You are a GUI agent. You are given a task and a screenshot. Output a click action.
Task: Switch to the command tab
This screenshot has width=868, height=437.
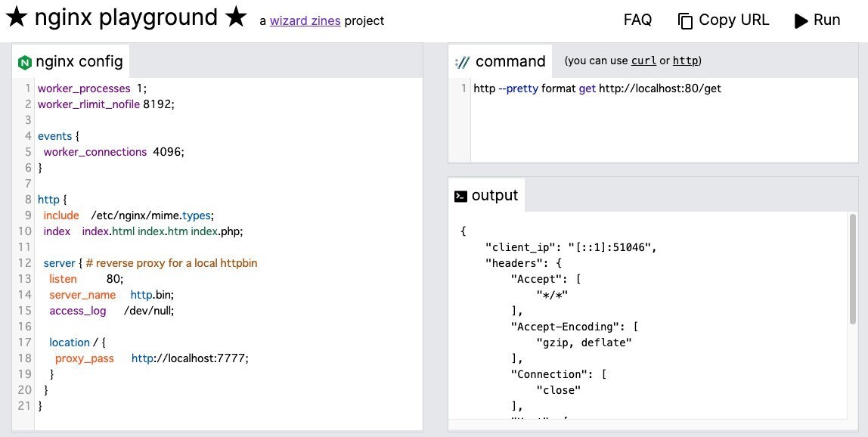tap(501, 61)
